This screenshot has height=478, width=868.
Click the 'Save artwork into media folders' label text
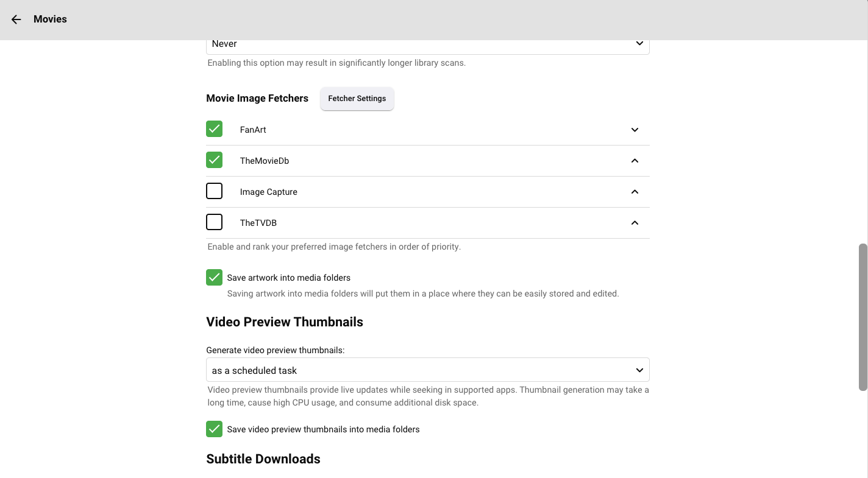[288, 278]
